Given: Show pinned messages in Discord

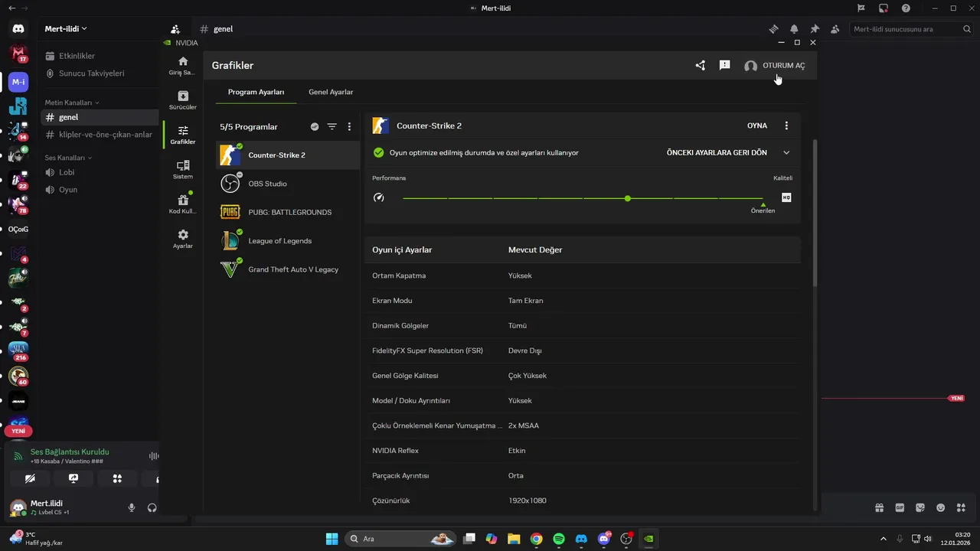Looking at the screenshot, I should [x=815, y=29].
